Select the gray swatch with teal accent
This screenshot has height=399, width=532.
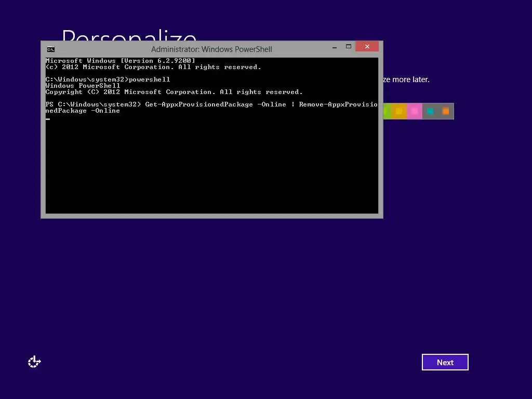[430, 111]
